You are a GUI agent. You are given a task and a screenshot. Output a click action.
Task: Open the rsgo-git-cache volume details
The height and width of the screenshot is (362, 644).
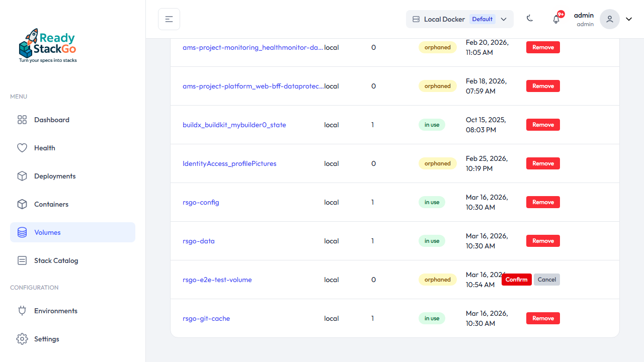[x=206, y=318]
